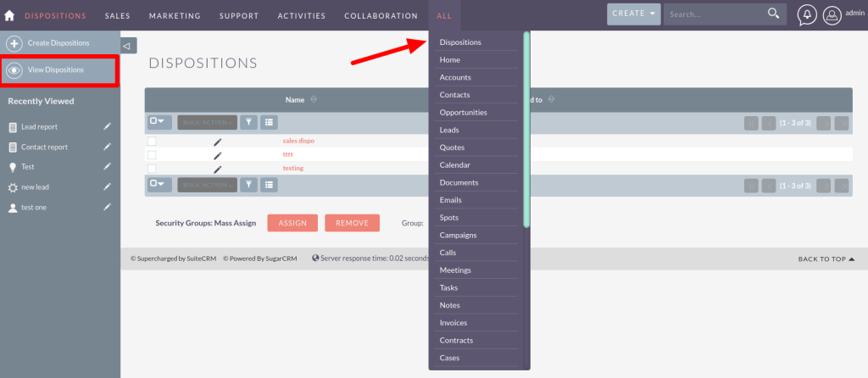Click the ALL menu scrollbar
The width and height of the screenshot is (868, 378).
pyautogui.click(x=526, y=127)
